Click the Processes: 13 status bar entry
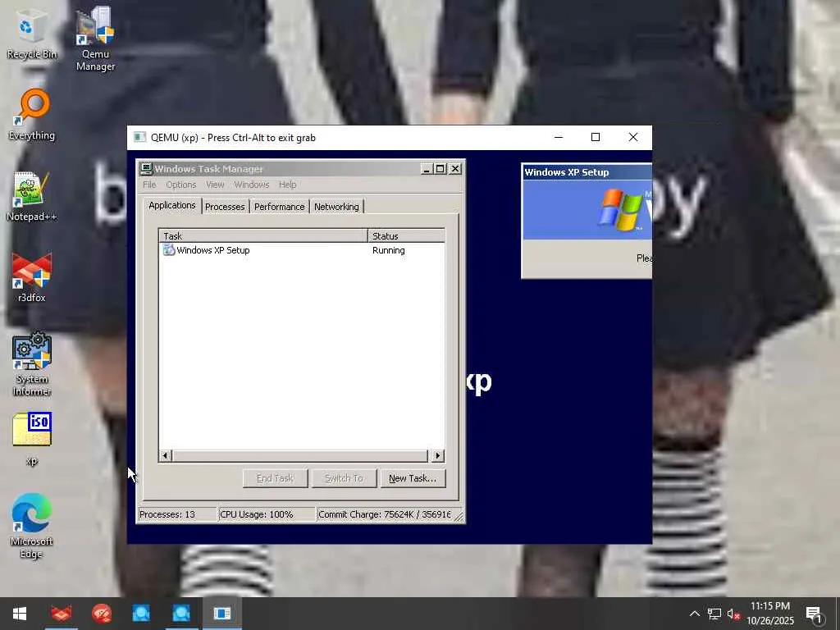Screen dimensions: 840x630 pyautogui.click(x=177, y=514)
